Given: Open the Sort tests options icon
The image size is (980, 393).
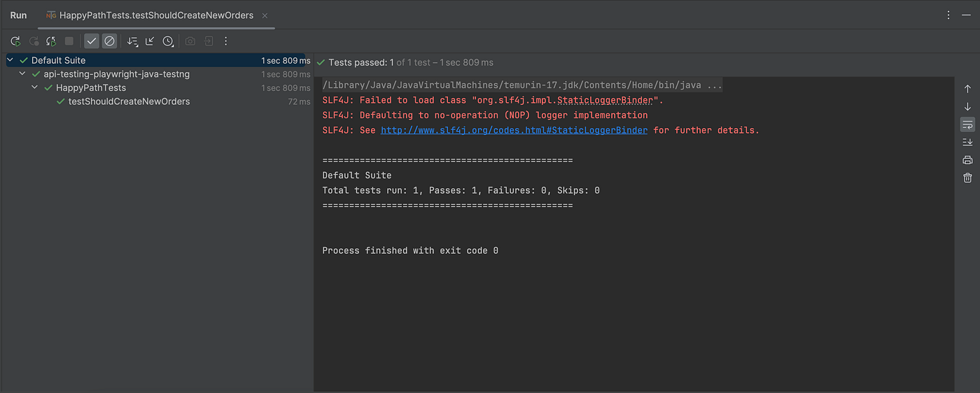Looking at the screenshot, I should pos(132,41).
